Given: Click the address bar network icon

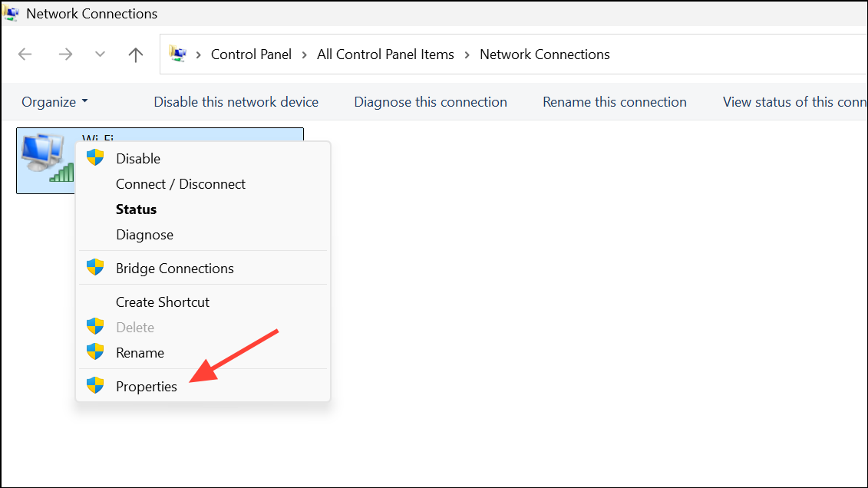Looking at the screenshot, I should click(x=177, y=54).
